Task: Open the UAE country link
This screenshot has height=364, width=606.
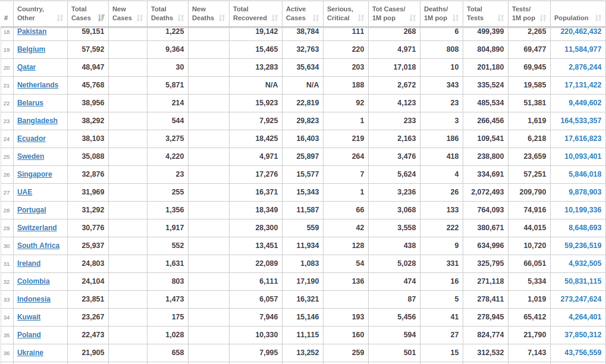Action: (24, 192)
